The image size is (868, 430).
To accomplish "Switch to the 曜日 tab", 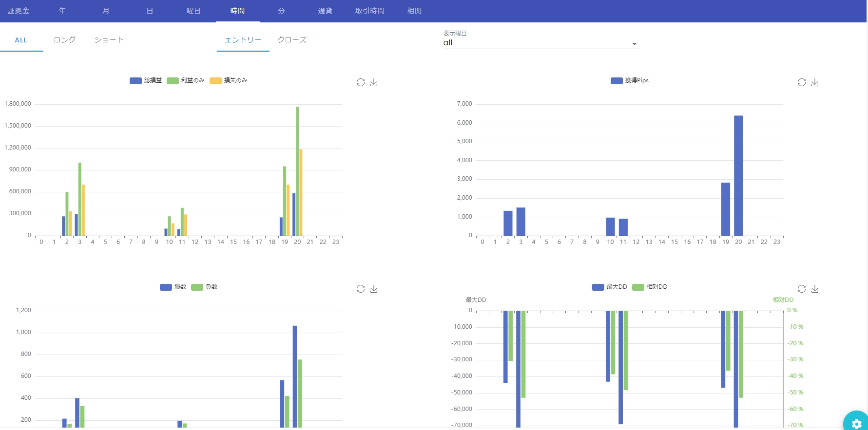I will [x=193, y=11].
